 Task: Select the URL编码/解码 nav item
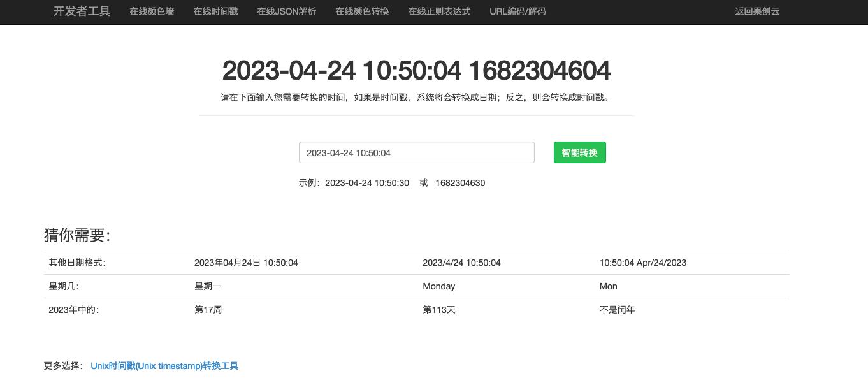point(517,11)
